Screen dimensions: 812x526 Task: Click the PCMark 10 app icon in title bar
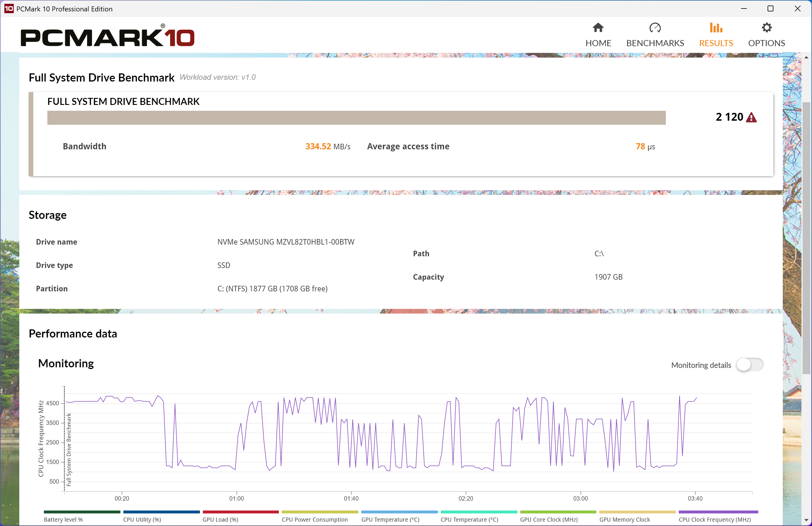point(8,8)
